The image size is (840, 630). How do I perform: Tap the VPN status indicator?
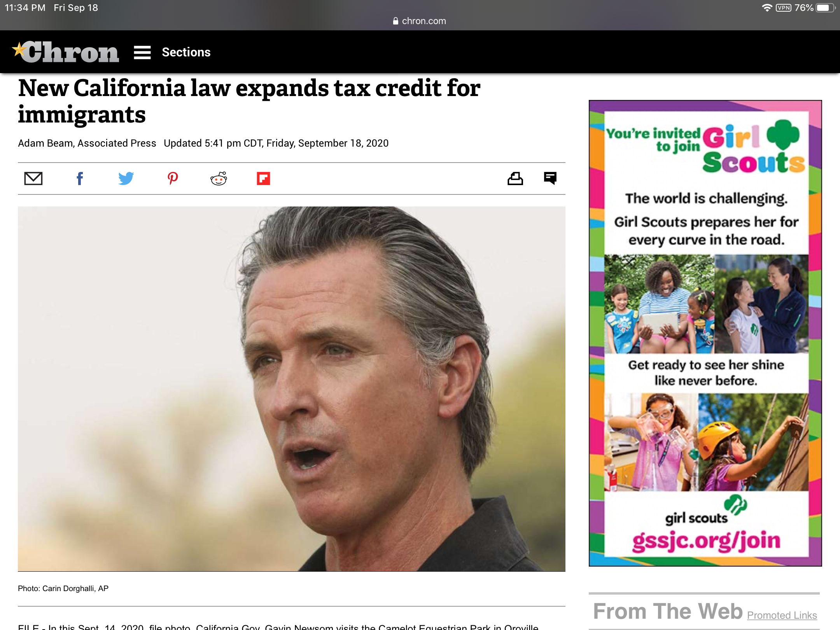(x=783, y=8)
